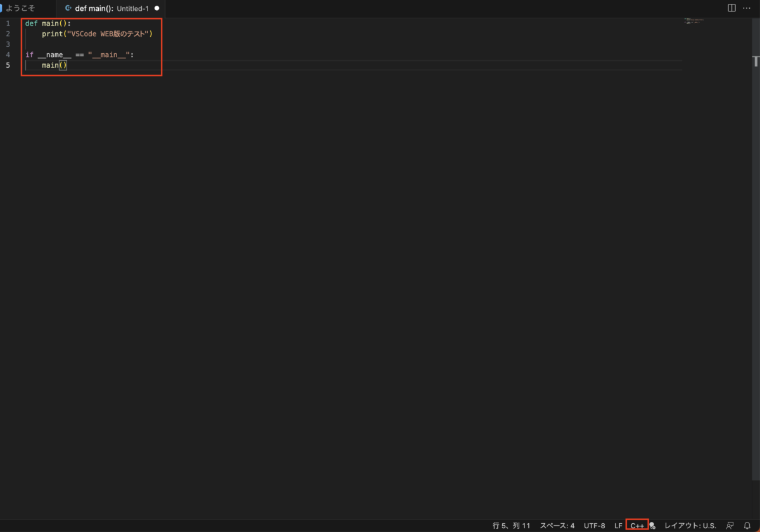Click the 行 5、列 11 cursor position indicator
This screenshot has width=760, height=532.
tap(512, 525)
